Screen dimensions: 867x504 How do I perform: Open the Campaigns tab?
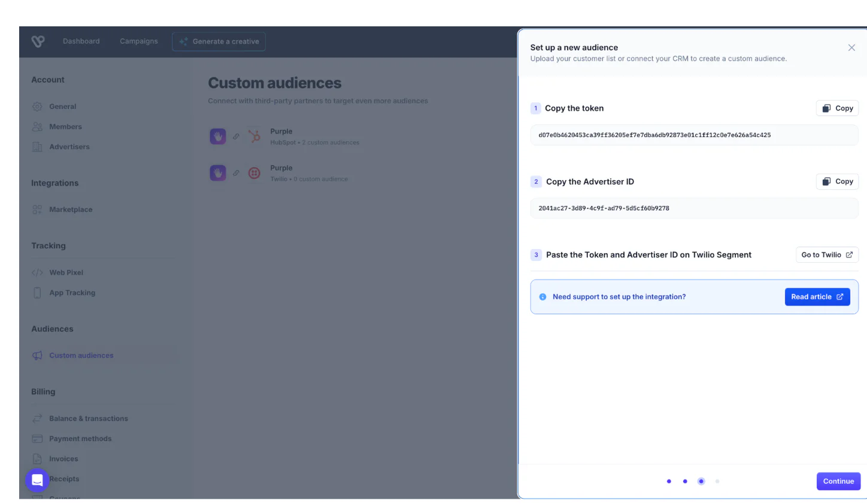(139, 41)
